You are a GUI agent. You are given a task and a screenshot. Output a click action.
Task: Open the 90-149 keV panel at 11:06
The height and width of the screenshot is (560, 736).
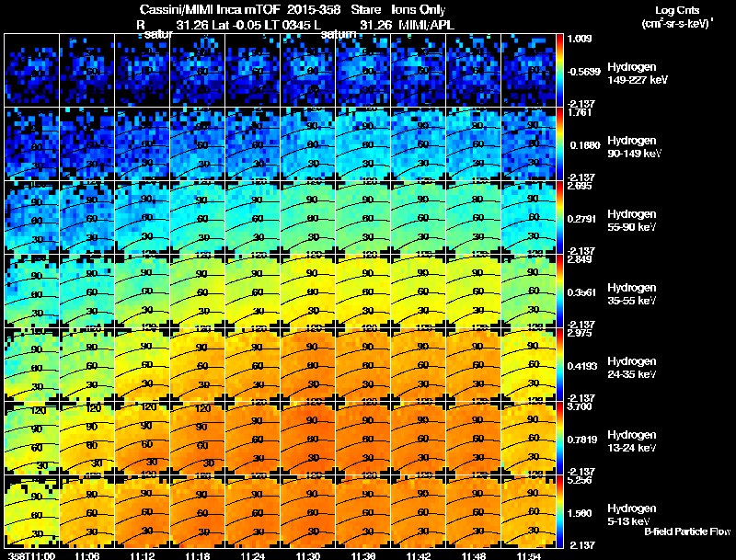point(86,144)
